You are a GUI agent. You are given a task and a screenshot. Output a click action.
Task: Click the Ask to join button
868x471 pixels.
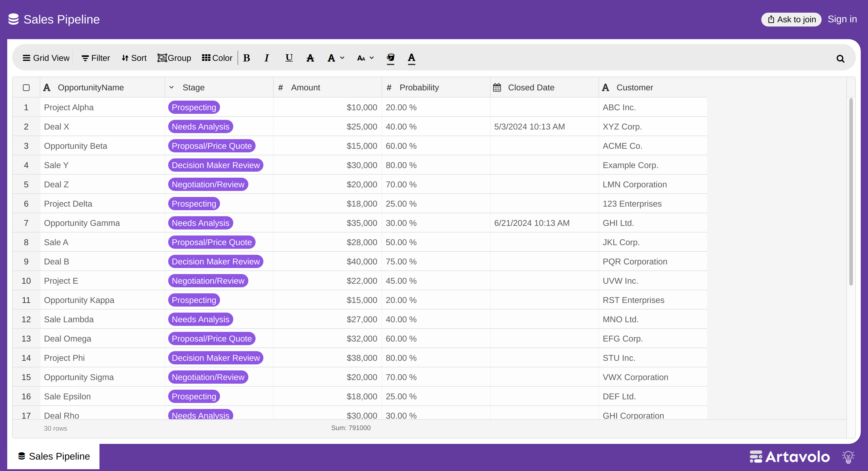(x=791, y=20)
